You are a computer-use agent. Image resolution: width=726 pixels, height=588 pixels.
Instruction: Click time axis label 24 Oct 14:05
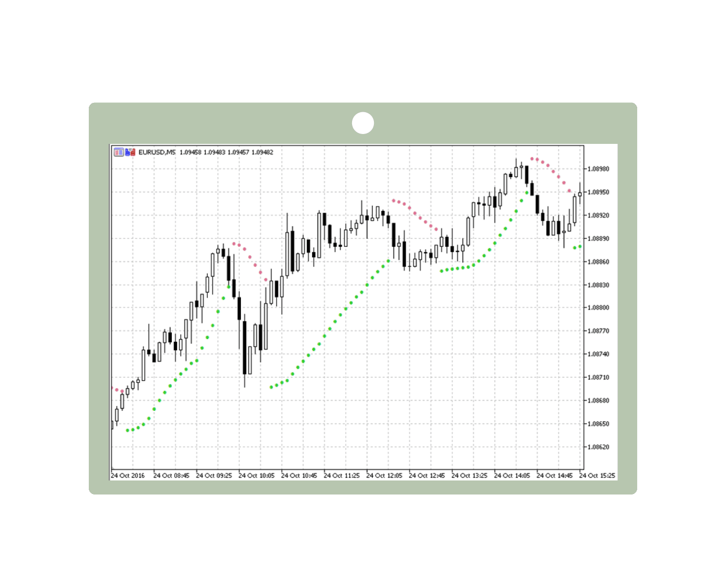[512, 475]
